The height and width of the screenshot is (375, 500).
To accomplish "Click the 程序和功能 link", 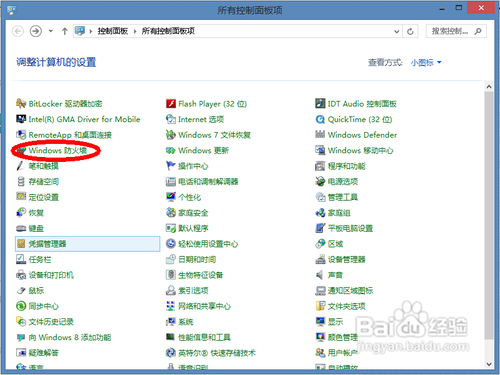I will (347, 166).
